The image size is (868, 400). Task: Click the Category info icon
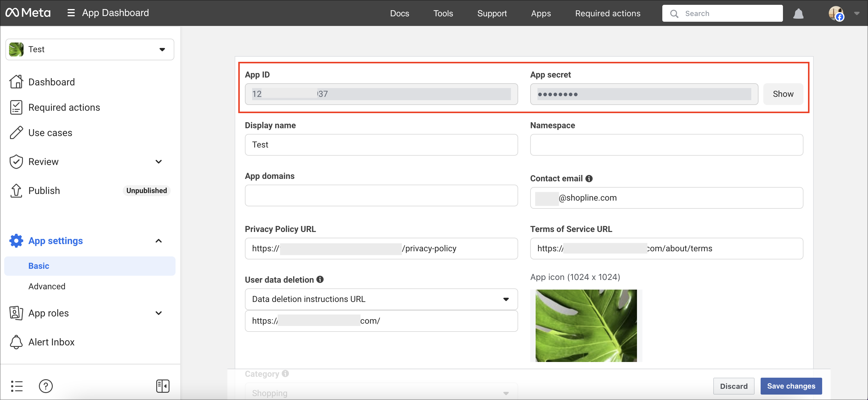[285, 373]
